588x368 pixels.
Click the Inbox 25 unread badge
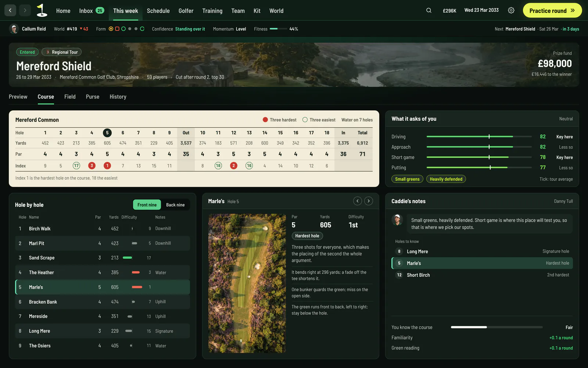[100, 10]
